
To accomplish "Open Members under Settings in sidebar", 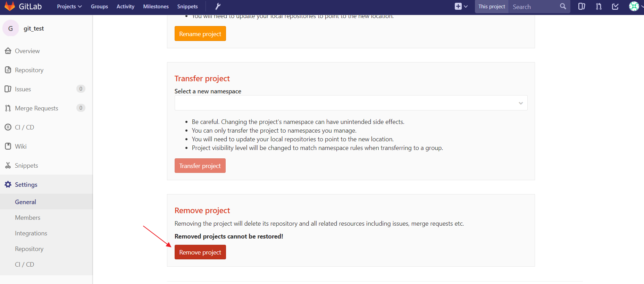I will pyautogui.click(x=27, y=218).
